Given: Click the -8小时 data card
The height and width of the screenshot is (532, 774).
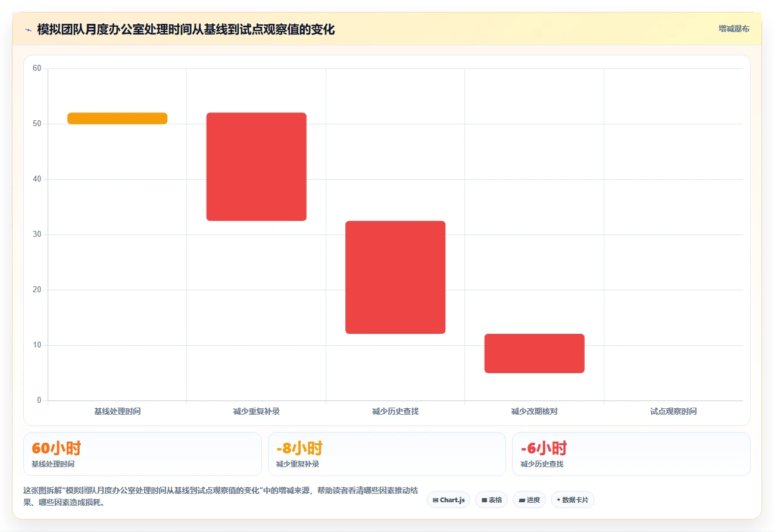Looking at the screenshot, I should (x=387, y=454).
